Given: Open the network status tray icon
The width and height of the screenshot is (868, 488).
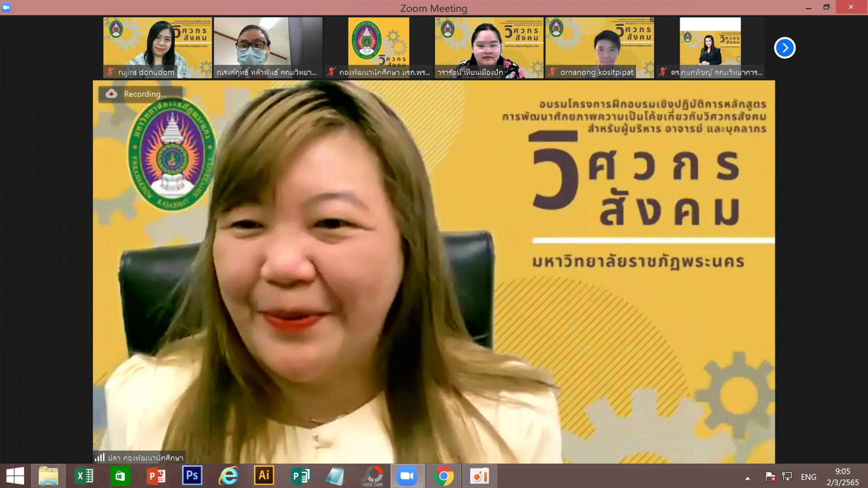Looking at the screenshot, I should (x=787, y=476).
